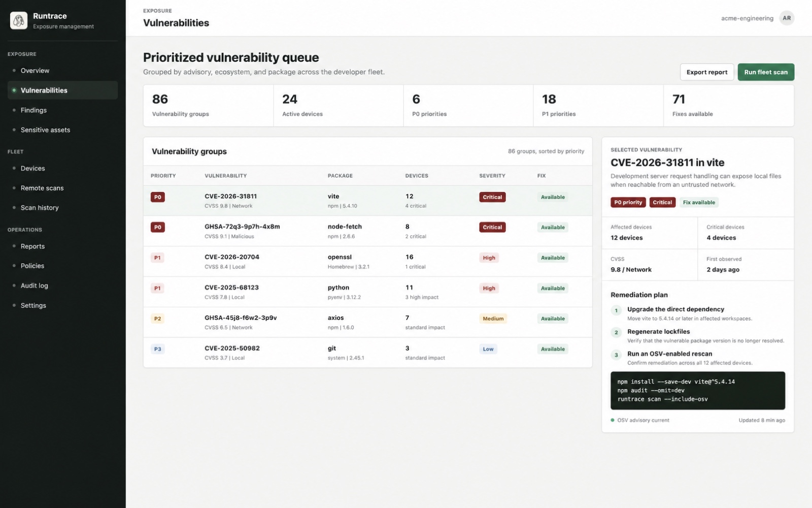Open Sensitive assets section
Viewport: 812px width, 508px height.
point(63,130)
